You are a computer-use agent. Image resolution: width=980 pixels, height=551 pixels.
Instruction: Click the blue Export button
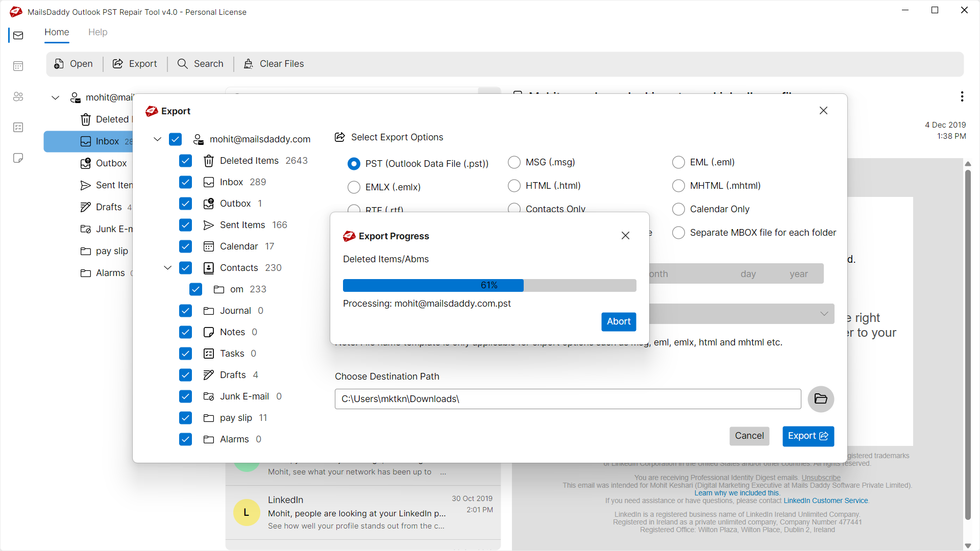tap(808, 436)
